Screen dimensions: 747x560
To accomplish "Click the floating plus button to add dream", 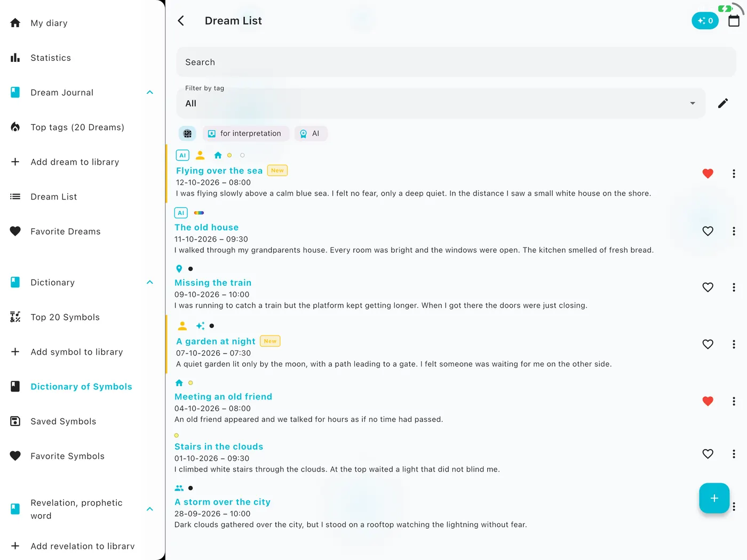I will [714, 498].
